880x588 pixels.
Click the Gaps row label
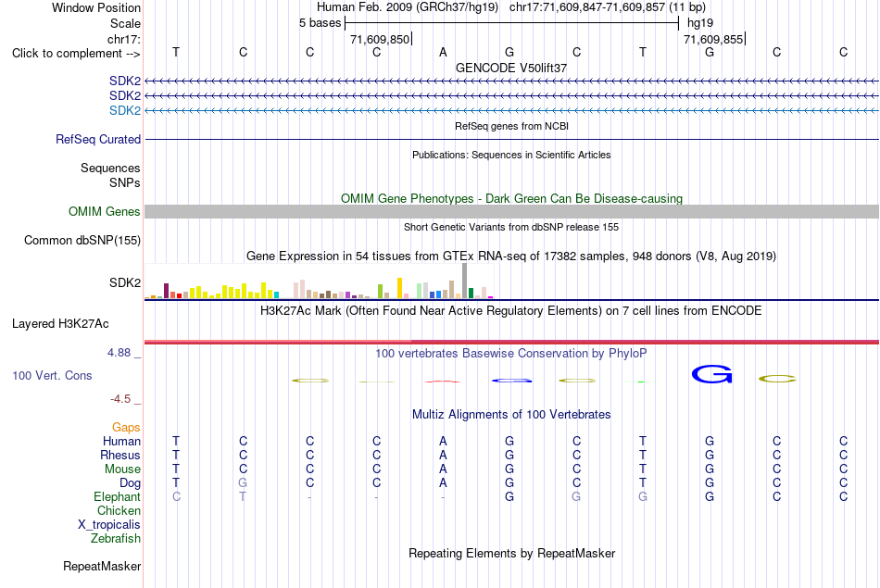[126, 428]
